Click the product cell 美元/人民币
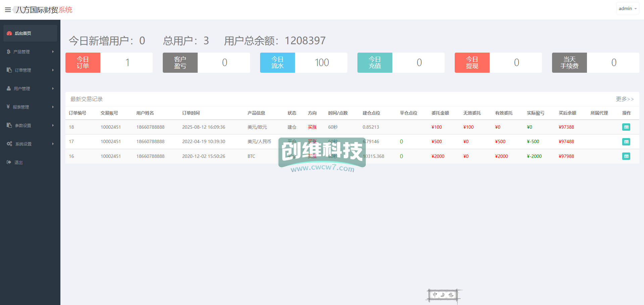This screenshot has height=305, width=644. coord(259,142)
